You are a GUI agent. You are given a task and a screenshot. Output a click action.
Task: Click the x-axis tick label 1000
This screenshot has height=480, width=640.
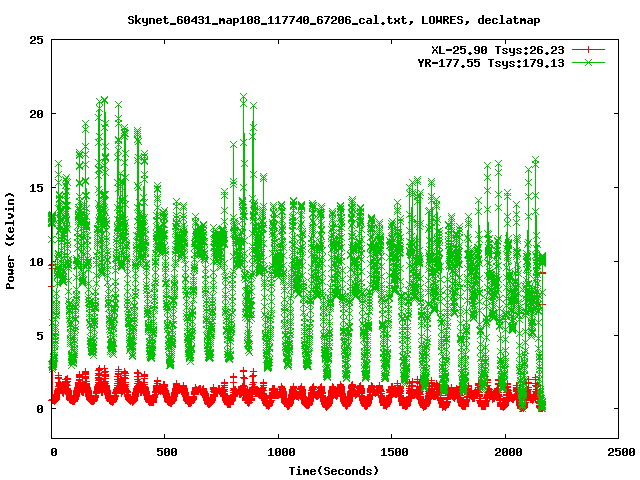281,452
